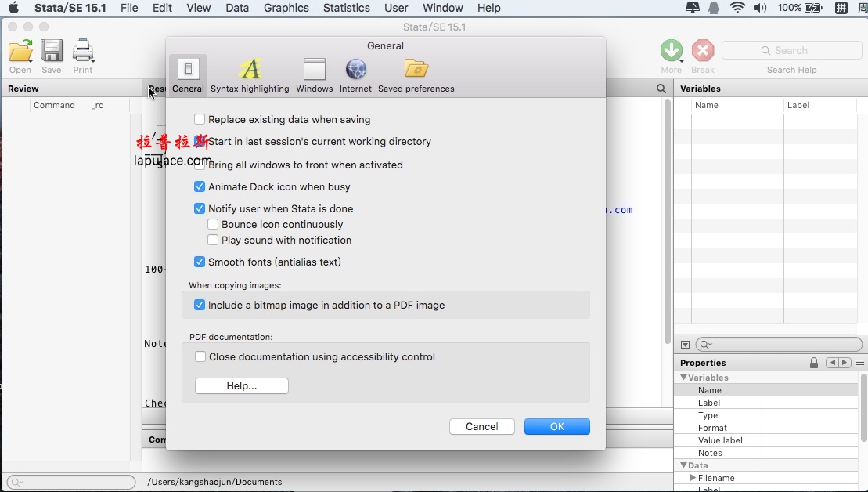Open the Internet preferences tab

(355, 75)
